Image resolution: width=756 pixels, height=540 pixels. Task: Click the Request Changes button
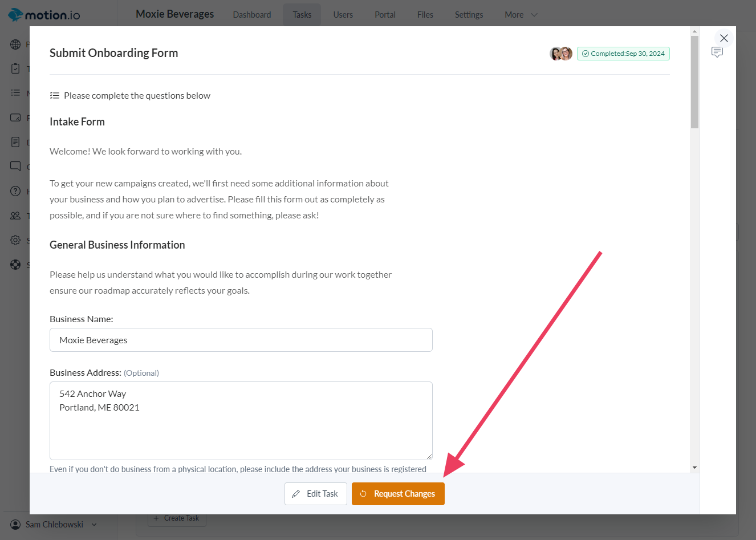pyautogui.click(x=398, y=494)
